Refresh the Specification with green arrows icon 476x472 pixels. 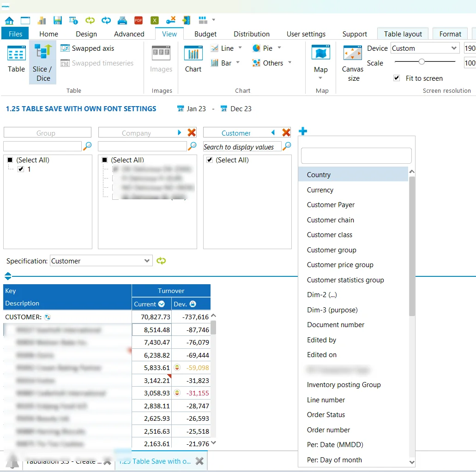pyautogui.click(x=161, y=261)
